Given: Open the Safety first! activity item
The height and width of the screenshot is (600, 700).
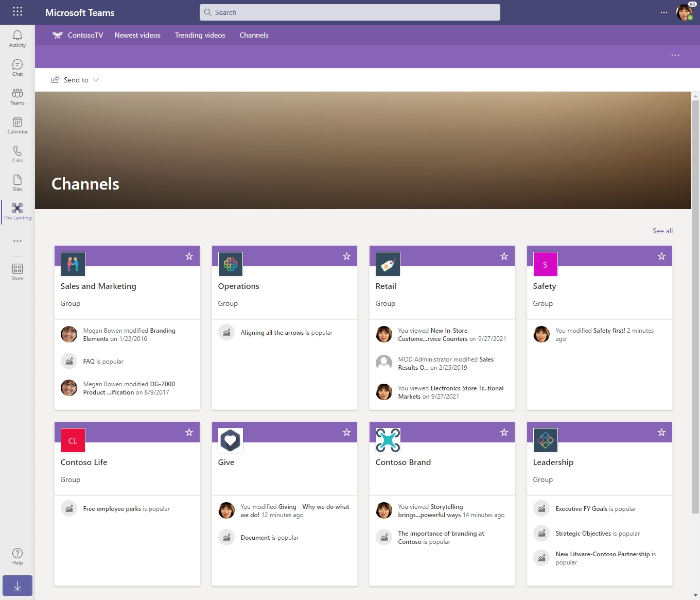Looking at the screenshot, I should point(605,335).
